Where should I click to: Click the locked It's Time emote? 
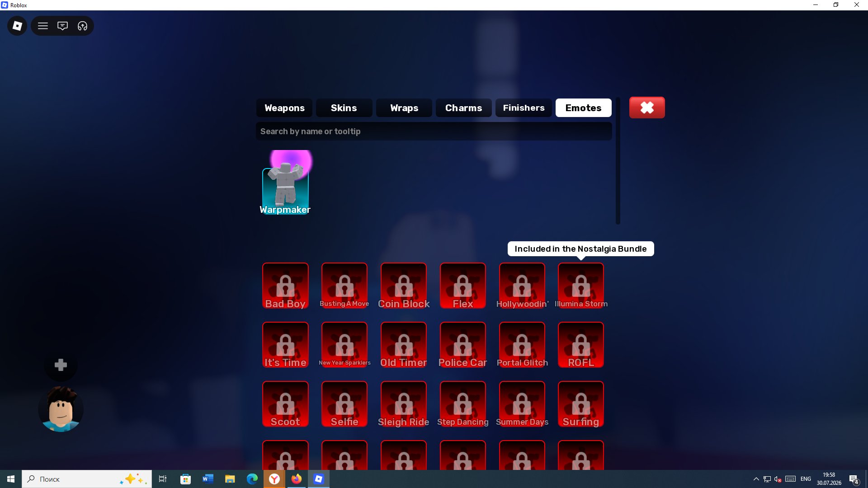[x=285, y=345]
